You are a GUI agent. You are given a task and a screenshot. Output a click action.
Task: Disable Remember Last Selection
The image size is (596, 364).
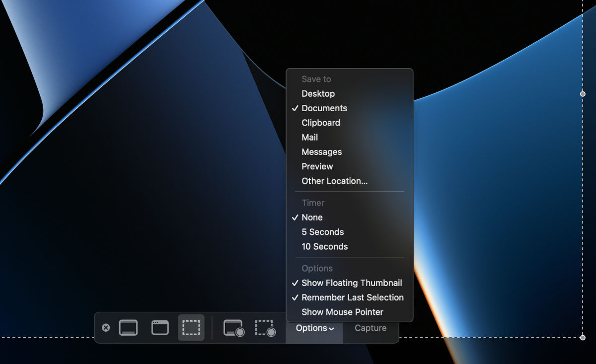353,297
